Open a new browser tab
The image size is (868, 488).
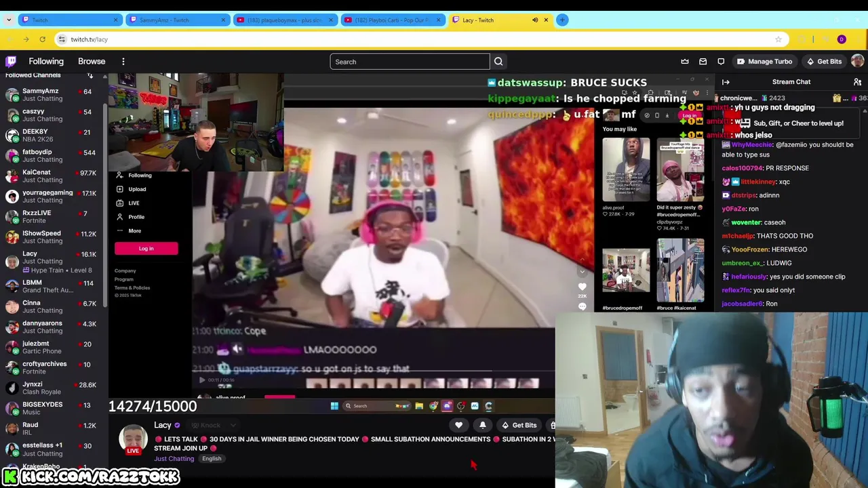tap(562, 20)
